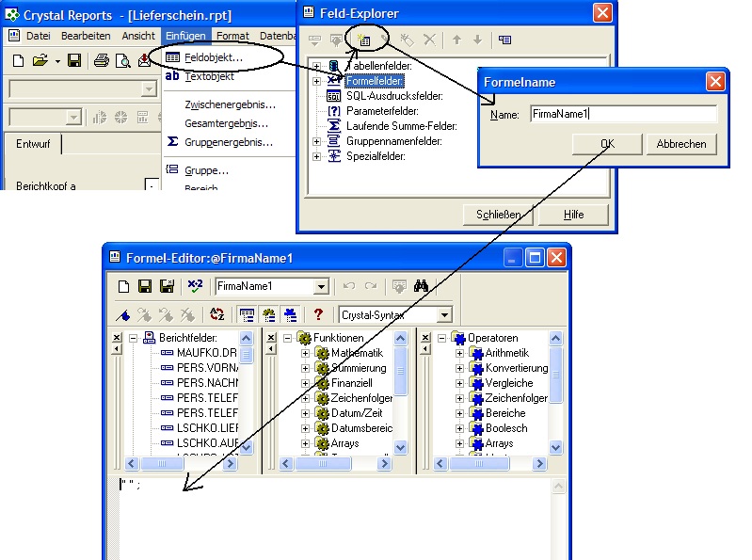Choose Textobjekt from Einfügen menu
The image size is (752, 560).
point(209,76)
